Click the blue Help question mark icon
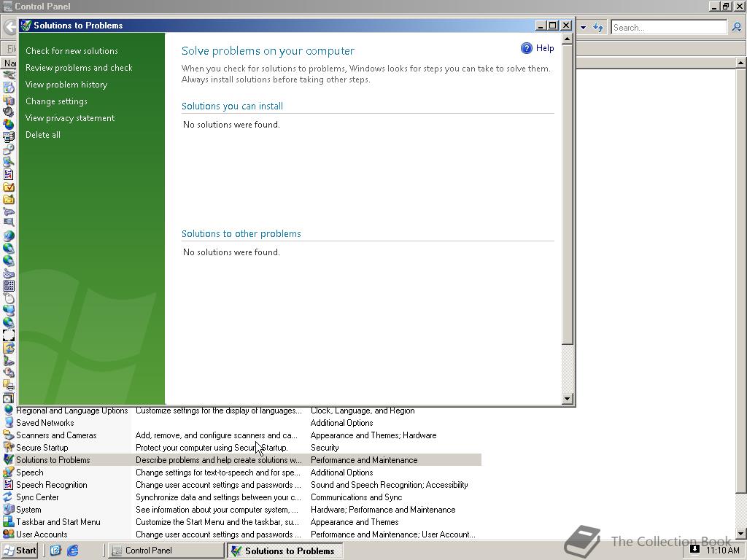 click(x=527, y=48)
